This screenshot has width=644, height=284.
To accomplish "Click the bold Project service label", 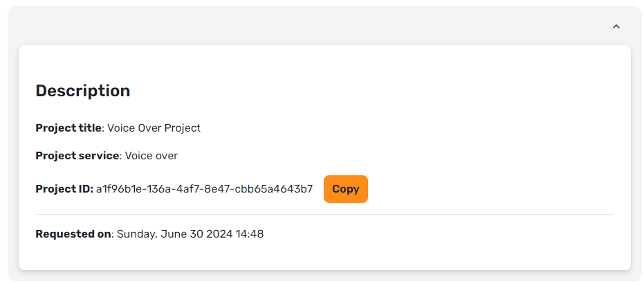I will [x=77, y=156].
